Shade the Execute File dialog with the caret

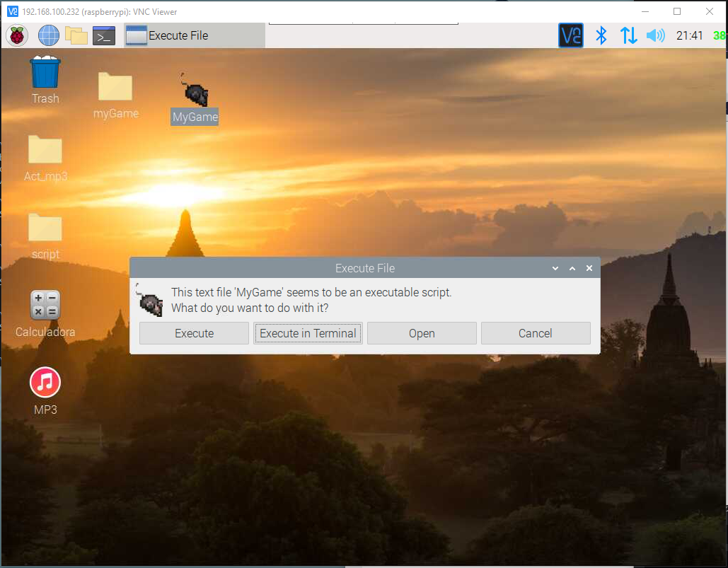click(x=572, y=268)
